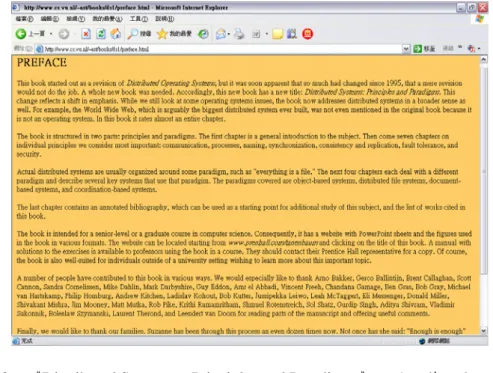Open the Search pane with the magnifier icon
493x373 pixels.
(x=139, y=34)
